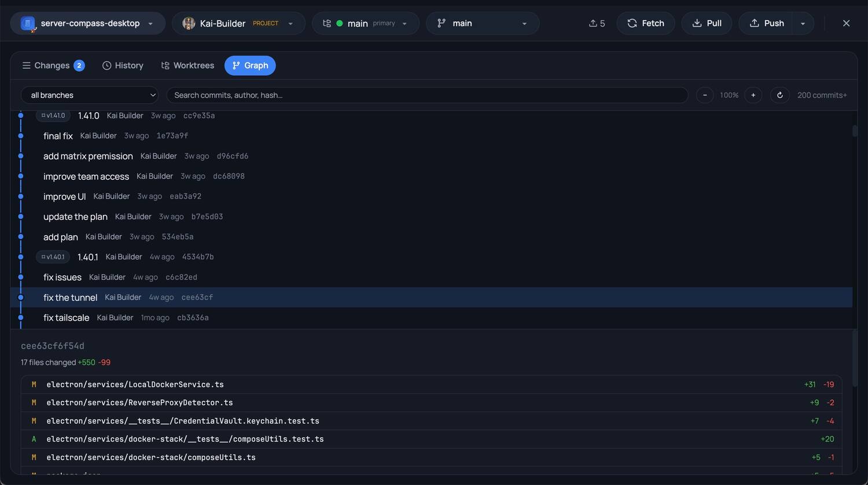Click commit hash b7e5d03
The width and height of the screenshot is (868, 485).
tap(207, 216)
